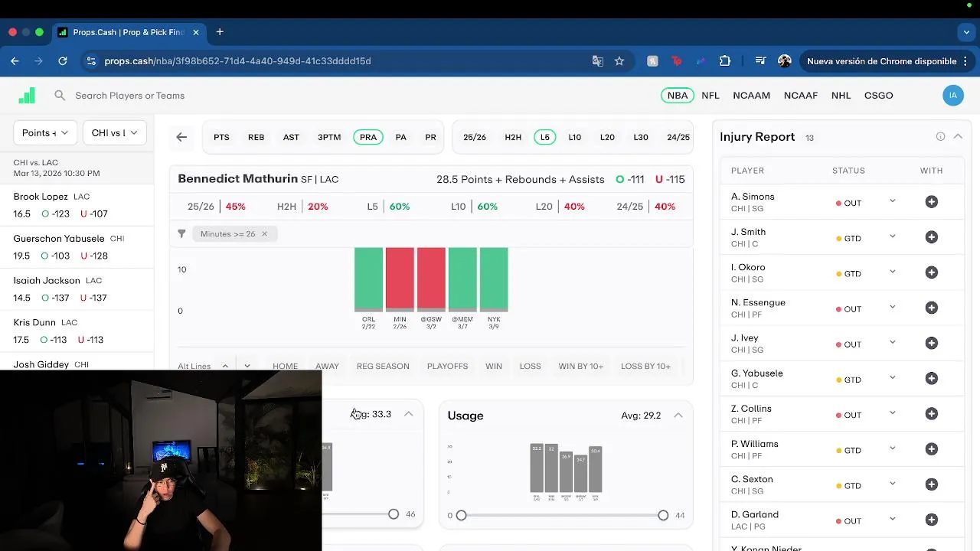The width and height of the screenshot is (980, 551).
Task: Open the Injury Report info icon
Action: pos(940,136)
